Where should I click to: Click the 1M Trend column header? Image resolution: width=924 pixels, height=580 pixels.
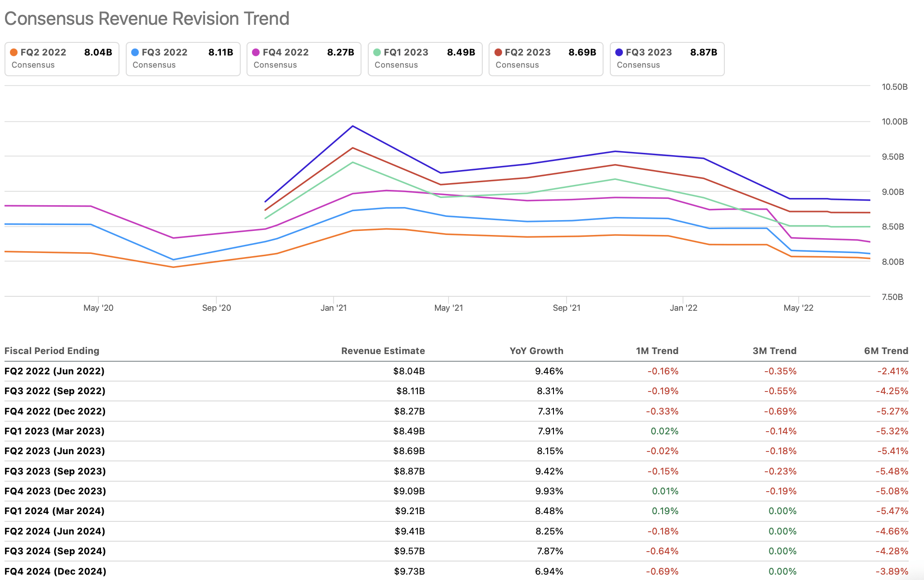point(657,351)
